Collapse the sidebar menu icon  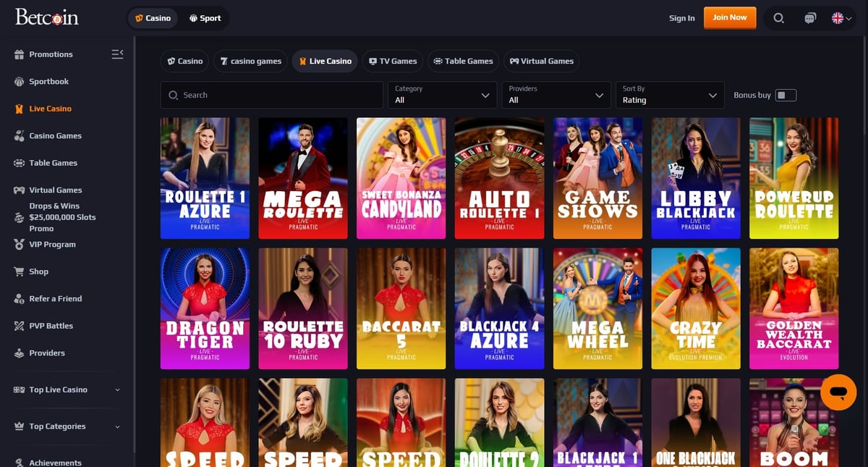click(117, 54)
